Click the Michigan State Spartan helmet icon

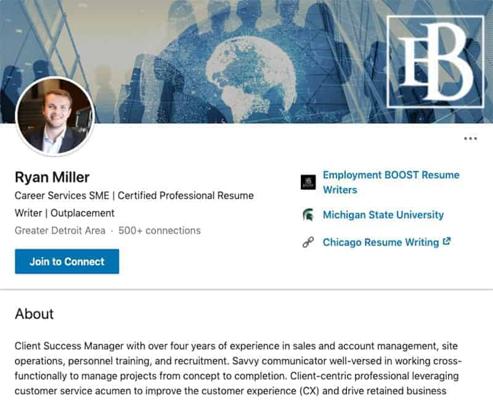(x=308, y=215)
